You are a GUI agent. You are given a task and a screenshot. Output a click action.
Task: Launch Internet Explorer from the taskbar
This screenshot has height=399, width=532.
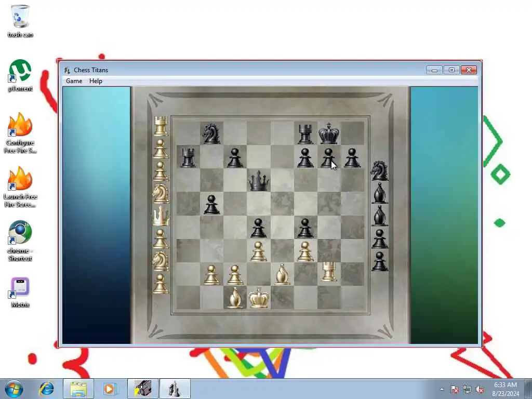46,389
